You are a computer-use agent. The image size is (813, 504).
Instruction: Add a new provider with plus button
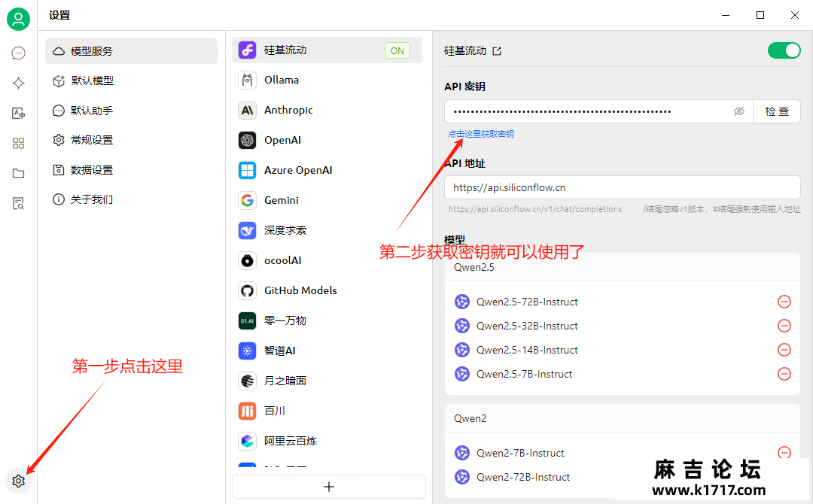329,487
